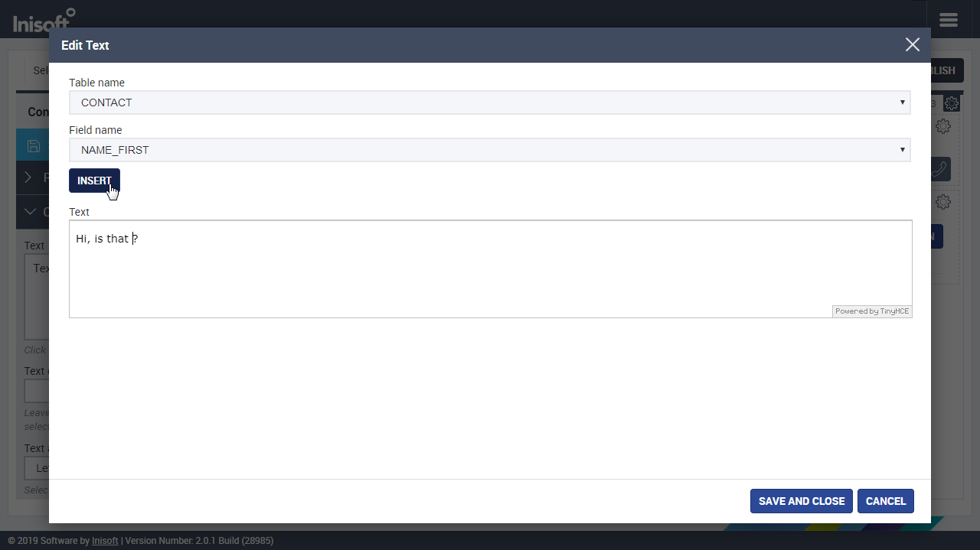
Task: Open the Inisoft link in footer
Action: click(x=105, y=541)
